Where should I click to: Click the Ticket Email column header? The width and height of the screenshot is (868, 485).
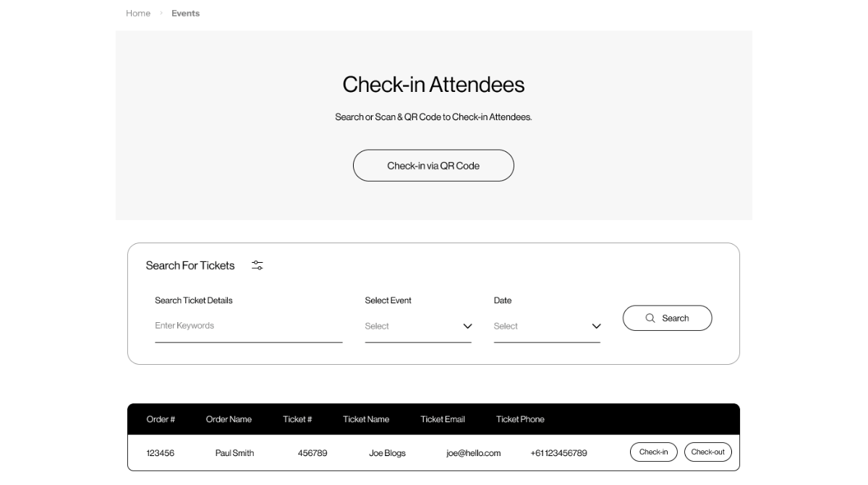click(x=443, y=419)
